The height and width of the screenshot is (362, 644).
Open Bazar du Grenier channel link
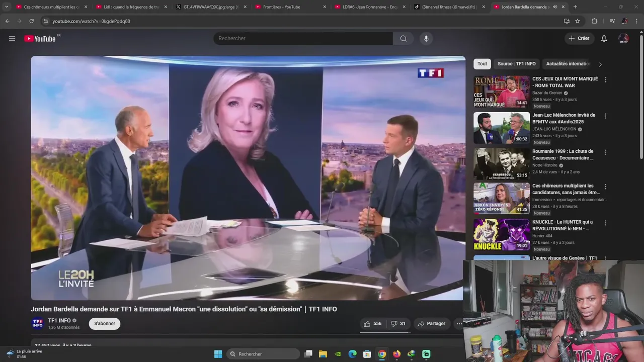[x=547, y=93]
